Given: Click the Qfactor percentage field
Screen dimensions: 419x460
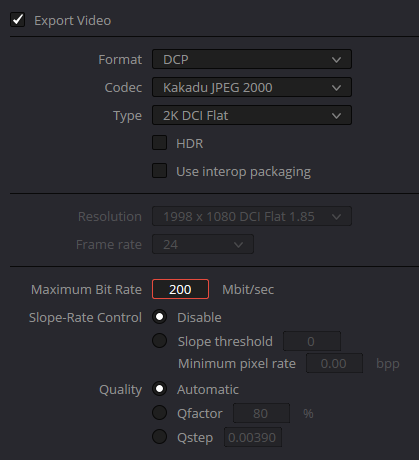Looking at the screenshot, I should [261, 413].
